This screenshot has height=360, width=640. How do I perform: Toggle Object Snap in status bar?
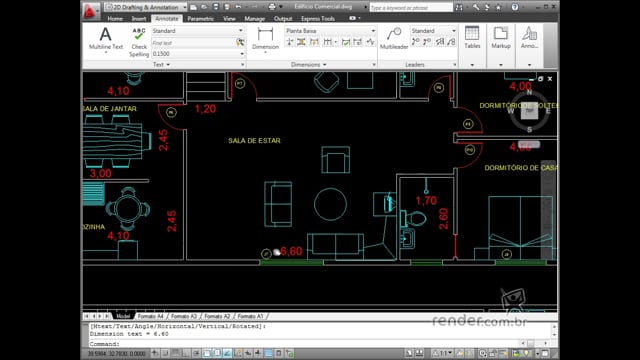(207, 353)
